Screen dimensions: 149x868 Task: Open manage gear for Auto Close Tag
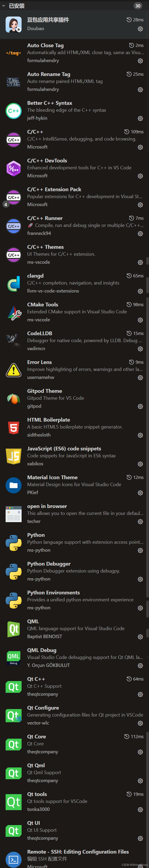pyautogui.click(x=140, y=61)
